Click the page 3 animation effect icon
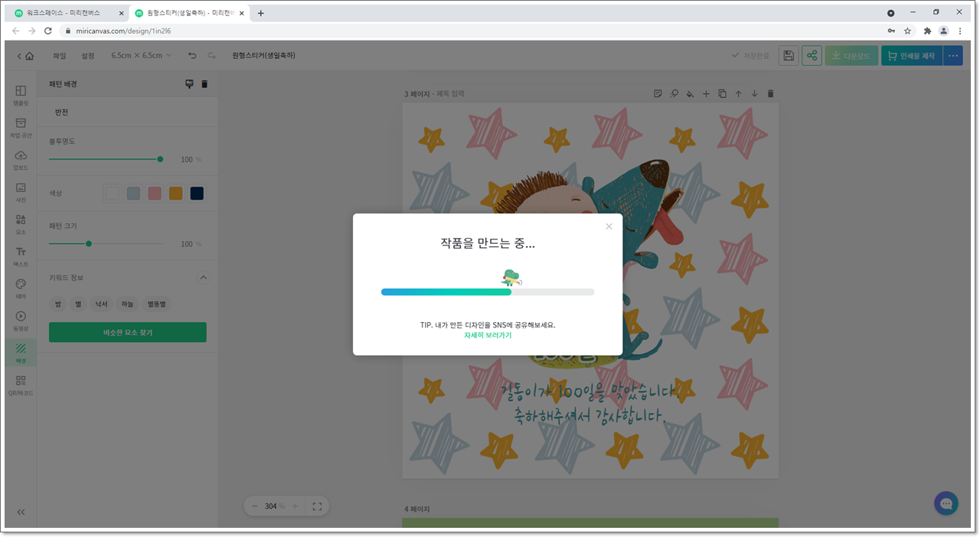The width and height of the screenshot is (980, 537). (x=674, y=93)
